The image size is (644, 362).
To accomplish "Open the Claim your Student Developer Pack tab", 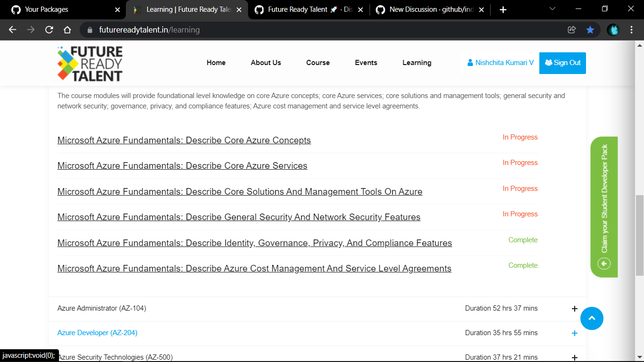I will tap(604, 207).
